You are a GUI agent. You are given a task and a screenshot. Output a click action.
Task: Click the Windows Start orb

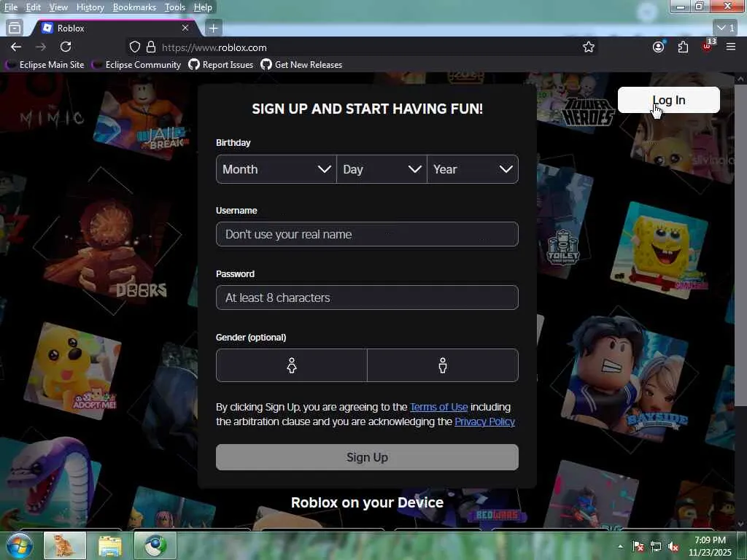click(x=19, y=545)
